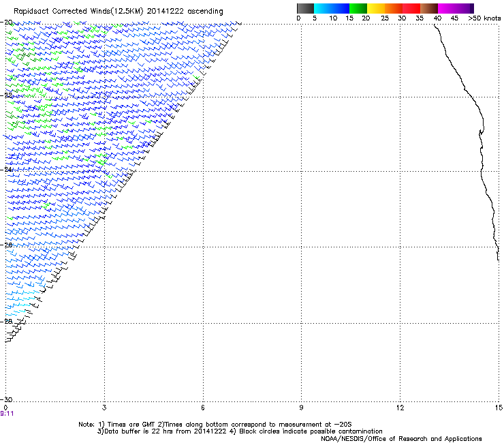Click the brown 35-40 knots color swatch
This screenshot has height=443, width=504.
pyautogui.click(x=429, y=8)
